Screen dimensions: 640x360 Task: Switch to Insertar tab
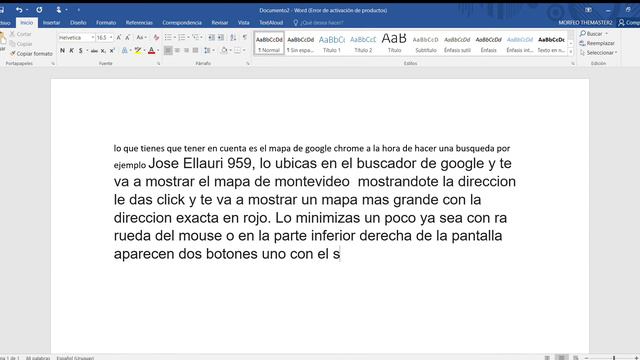pyautogui.click(x=51, y=23)
